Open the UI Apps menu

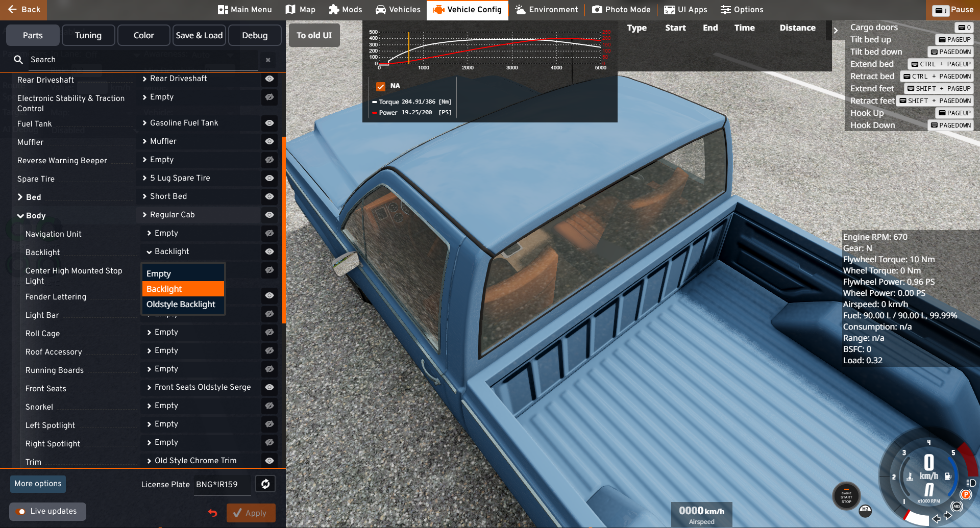[685, 10]
